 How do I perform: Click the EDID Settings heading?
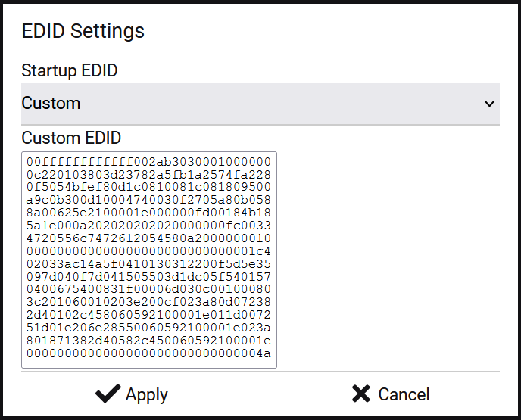(83, 31)
